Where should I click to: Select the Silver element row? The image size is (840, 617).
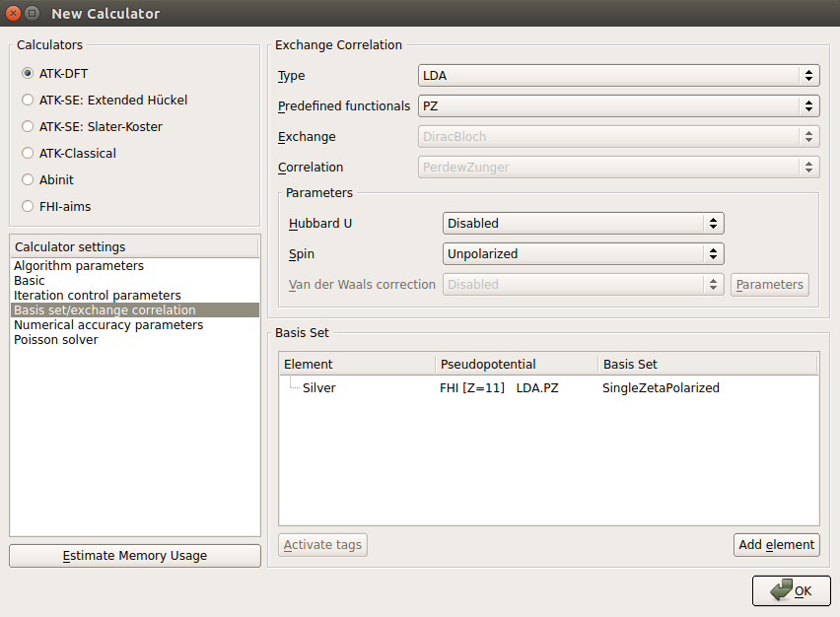pos(548,387)
